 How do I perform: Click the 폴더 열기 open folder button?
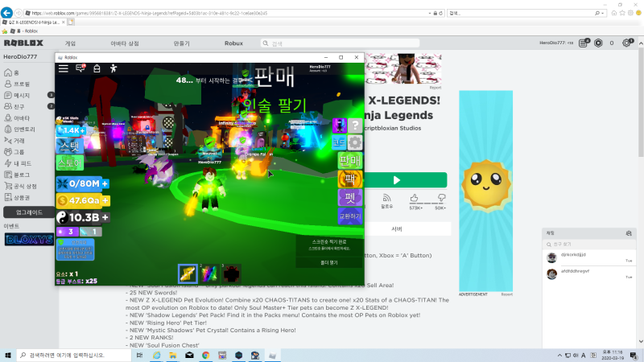[x=329, y=262]
